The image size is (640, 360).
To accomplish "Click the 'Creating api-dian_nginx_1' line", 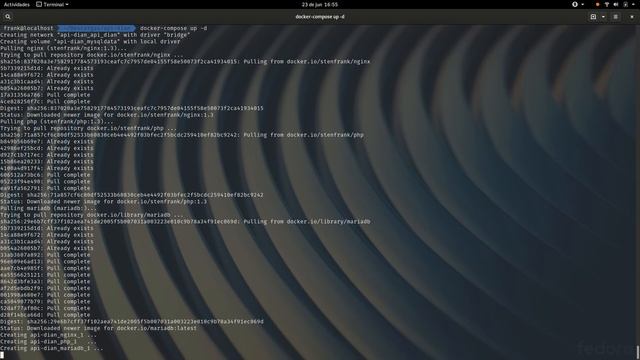I will click(48, 335).
